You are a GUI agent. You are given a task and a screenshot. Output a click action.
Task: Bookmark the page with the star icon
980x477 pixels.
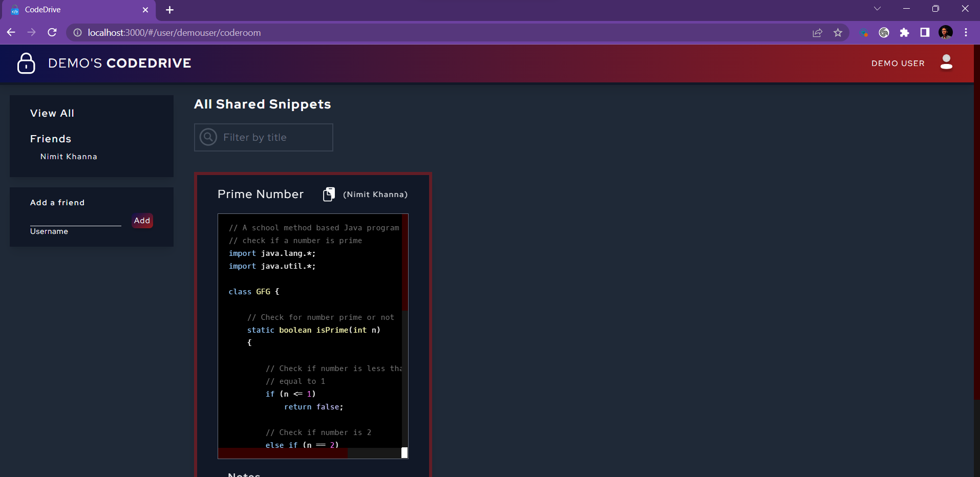[838, 32]
